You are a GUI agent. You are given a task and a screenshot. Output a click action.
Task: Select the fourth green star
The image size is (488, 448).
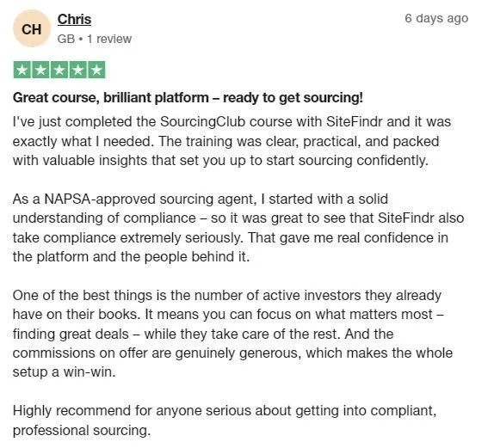coord(78,70)
